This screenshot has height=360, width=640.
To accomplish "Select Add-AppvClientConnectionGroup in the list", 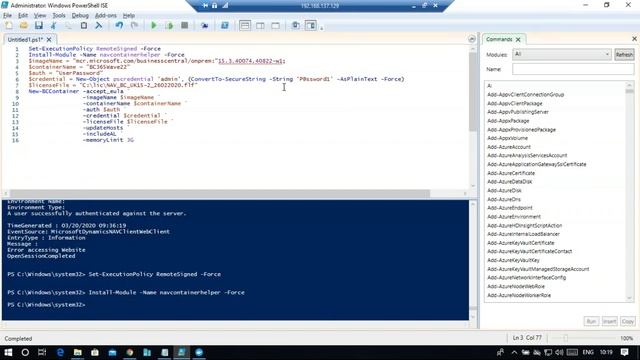I will 525,95.
